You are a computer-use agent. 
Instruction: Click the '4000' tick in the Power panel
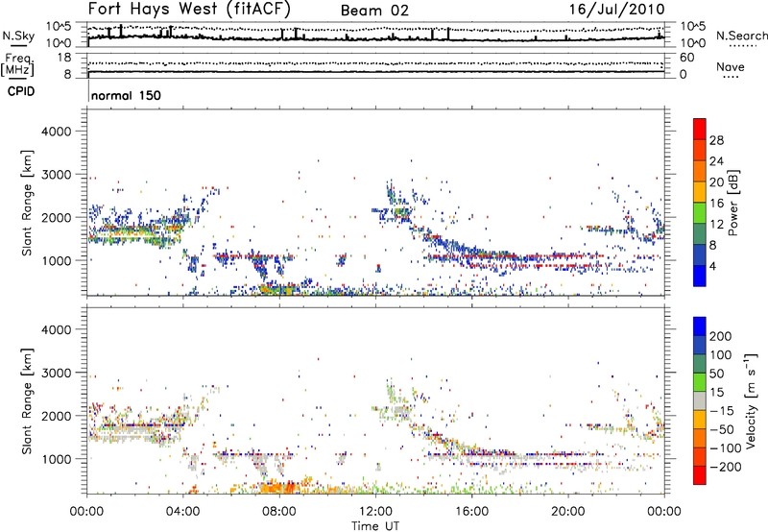[57, 132]
